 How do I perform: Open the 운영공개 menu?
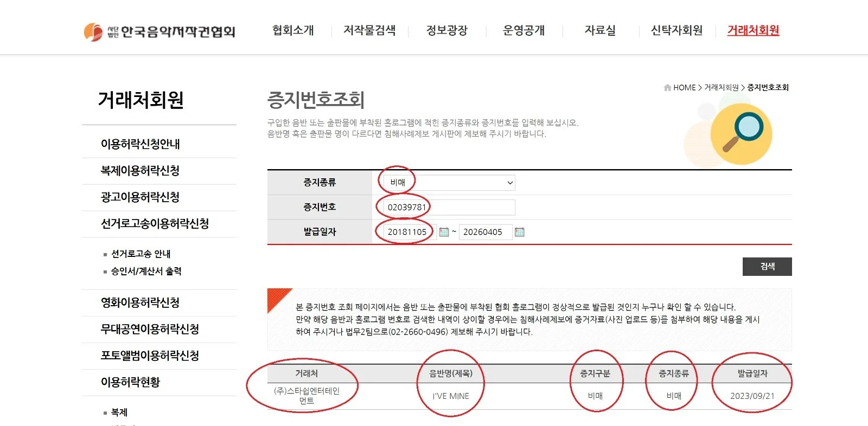(x=524, y=30)
